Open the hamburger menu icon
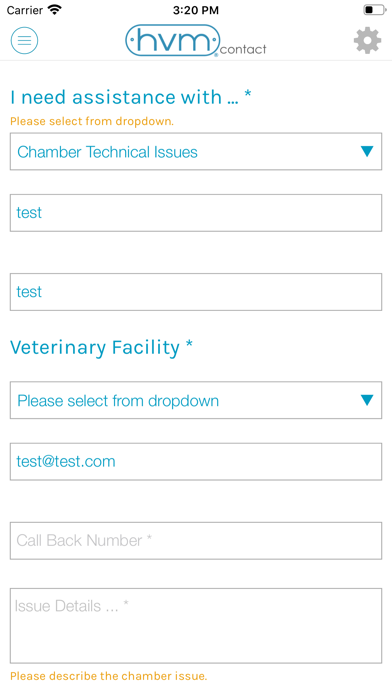The height and width of the screenshot is (696, 392). pos(24,40)
